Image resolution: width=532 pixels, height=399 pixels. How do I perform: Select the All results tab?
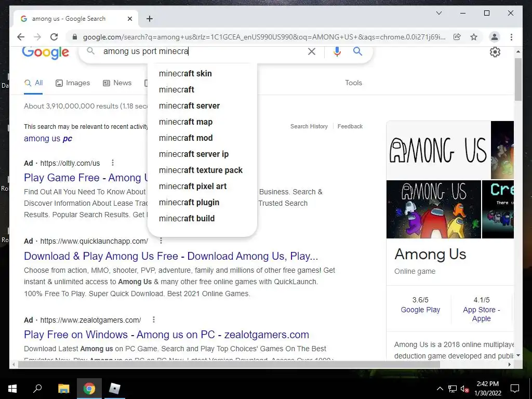click(x=33, y=83)
